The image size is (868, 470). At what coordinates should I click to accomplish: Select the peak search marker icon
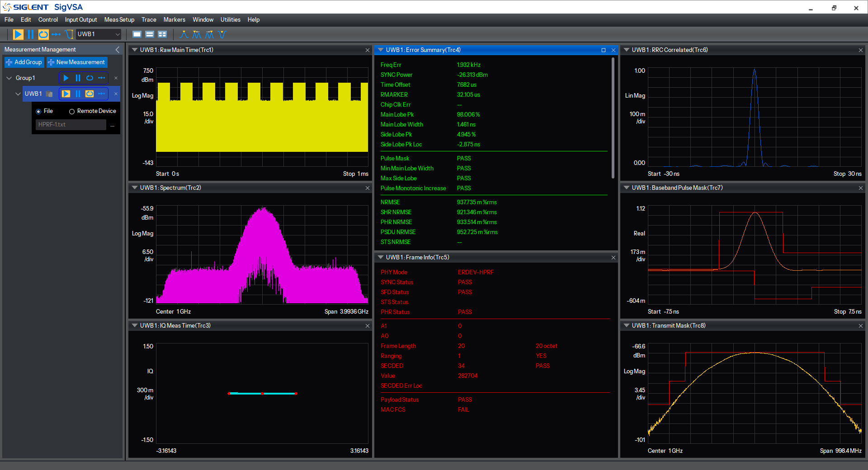tap(184, 34)
